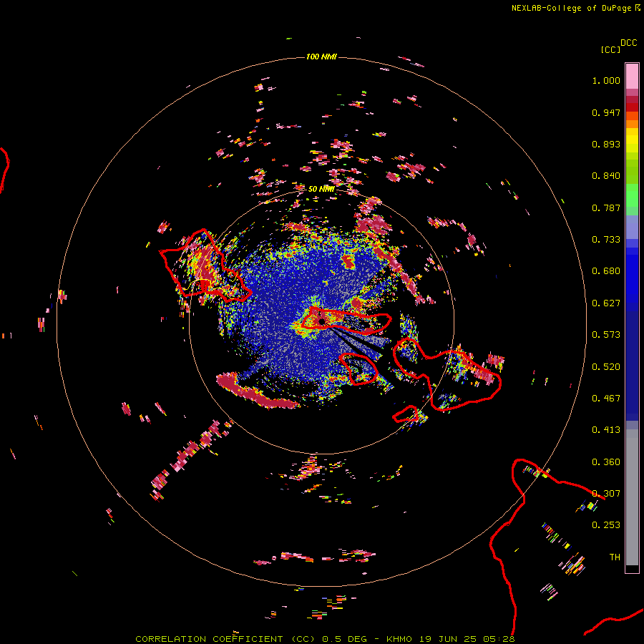Click the black radar site dot at center
644x644 pixels.
(321, 321)
